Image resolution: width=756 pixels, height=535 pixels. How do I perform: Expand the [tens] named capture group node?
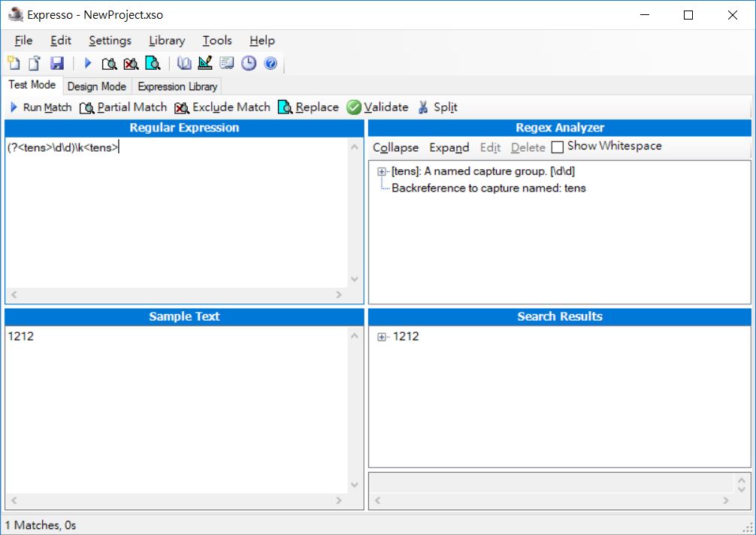[x=382, y=171]
